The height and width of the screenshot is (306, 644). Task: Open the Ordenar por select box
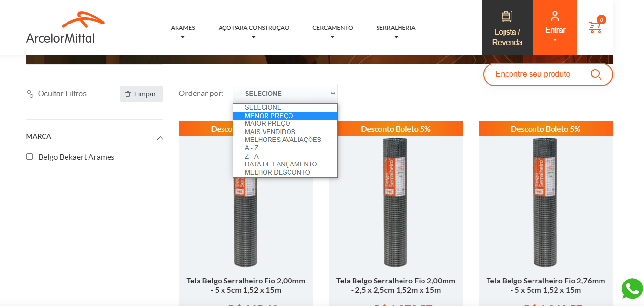pos(285,94)
